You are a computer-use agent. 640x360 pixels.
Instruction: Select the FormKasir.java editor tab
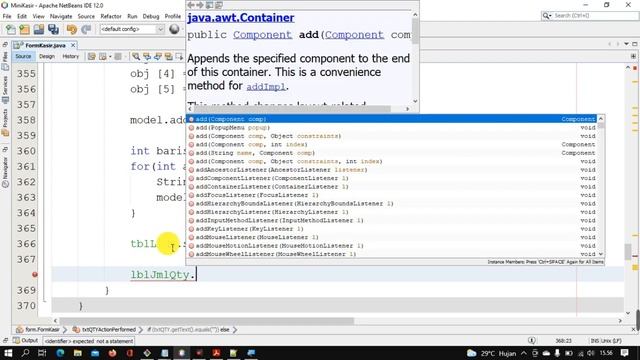click(x=45, y=45)
